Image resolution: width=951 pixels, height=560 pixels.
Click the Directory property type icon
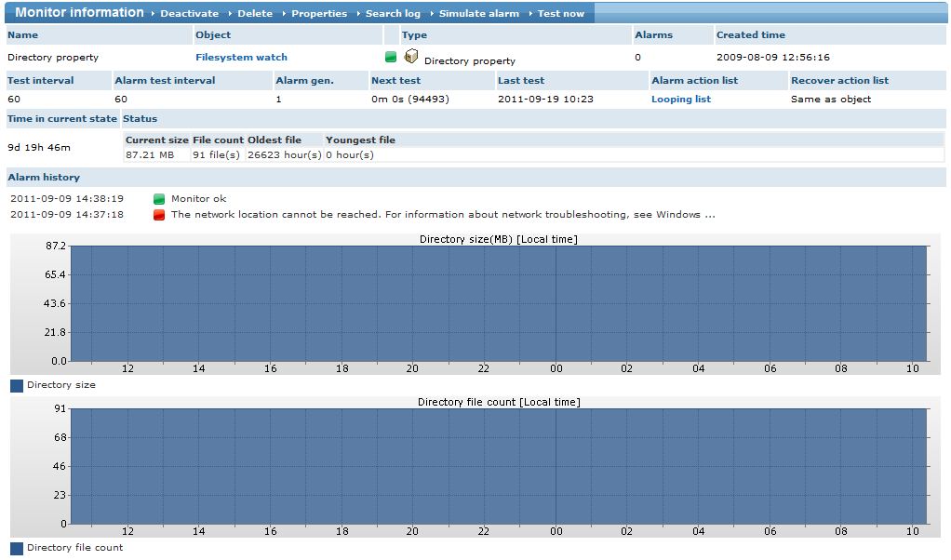(411, 57)
